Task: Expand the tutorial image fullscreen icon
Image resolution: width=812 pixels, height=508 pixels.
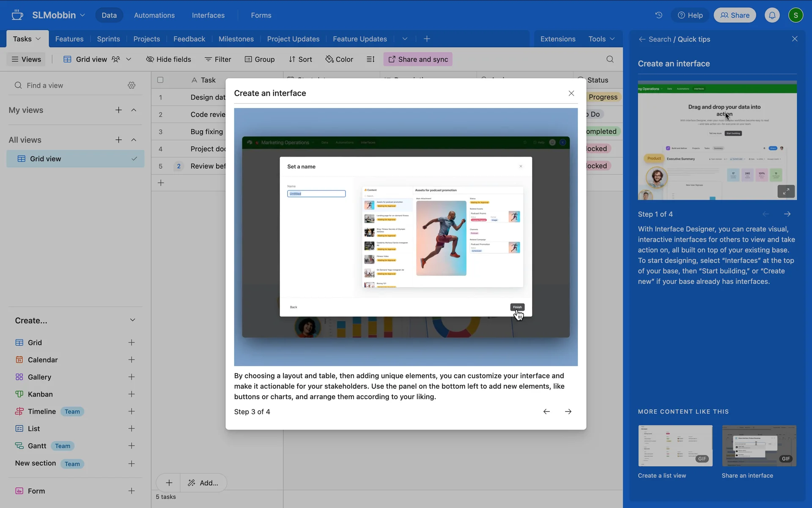Action: [x=786, y=191]
